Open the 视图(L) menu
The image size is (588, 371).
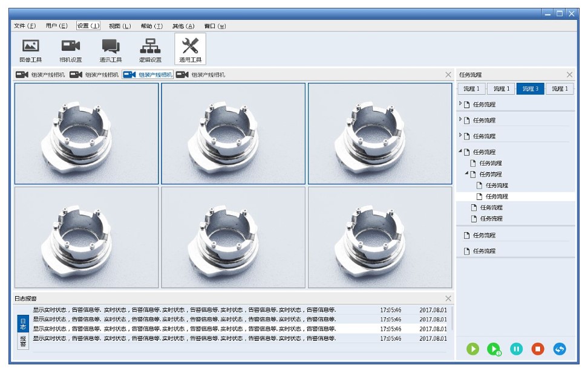click(119, 26)
